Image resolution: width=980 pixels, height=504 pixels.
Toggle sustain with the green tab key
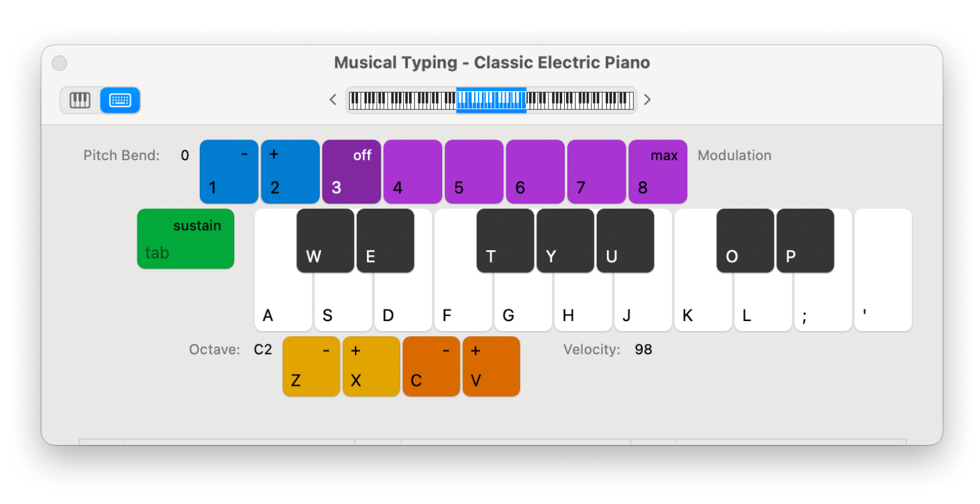click(x=185, y=239)
